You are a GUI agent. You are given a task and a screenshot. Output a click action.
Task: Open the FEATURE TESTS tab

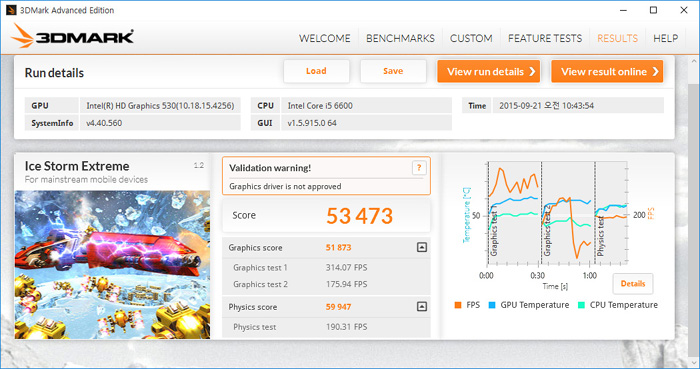[x=545, y=38]
